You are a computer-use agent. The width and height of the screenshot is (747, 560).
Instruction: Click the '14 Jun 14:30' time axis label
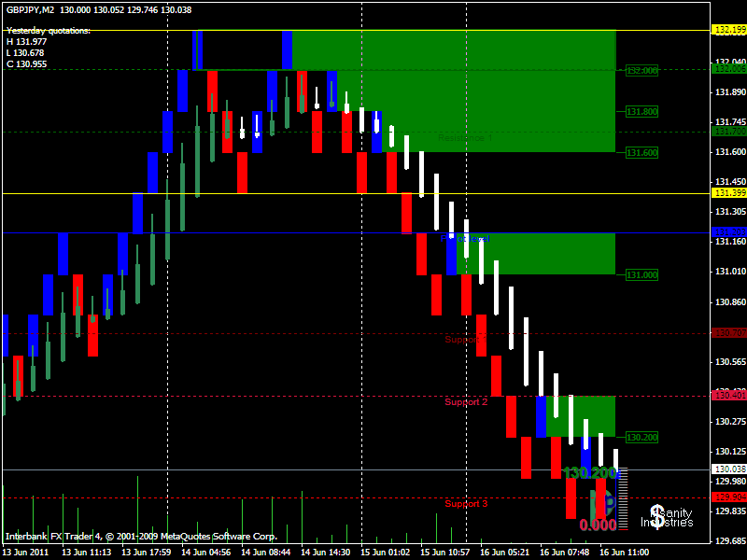tap(325, 553)
